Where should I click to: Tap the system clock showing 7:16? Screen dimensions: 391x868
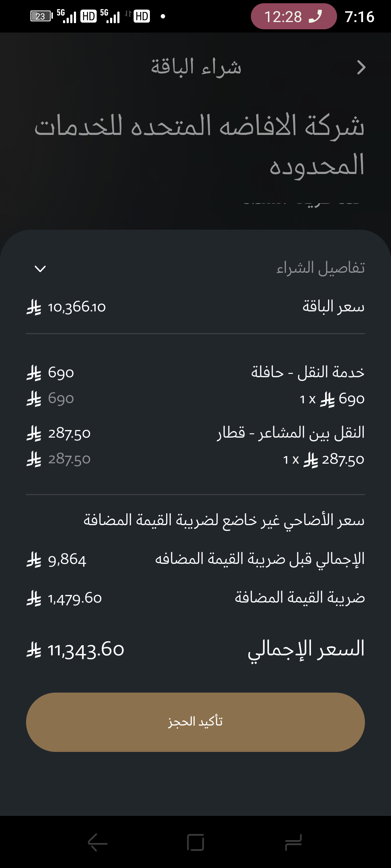[x=359, y=17]
